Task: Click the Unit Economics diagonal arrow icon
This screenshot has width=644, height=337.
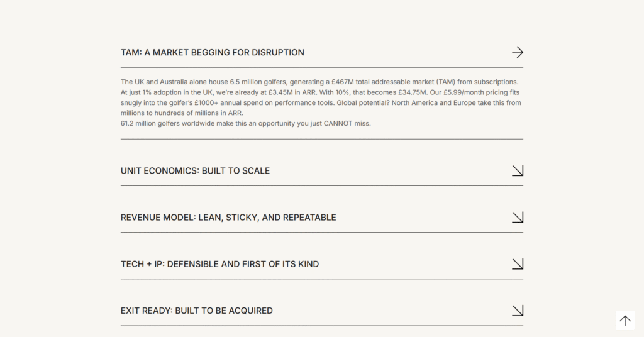Action: (x=518, y=170)
